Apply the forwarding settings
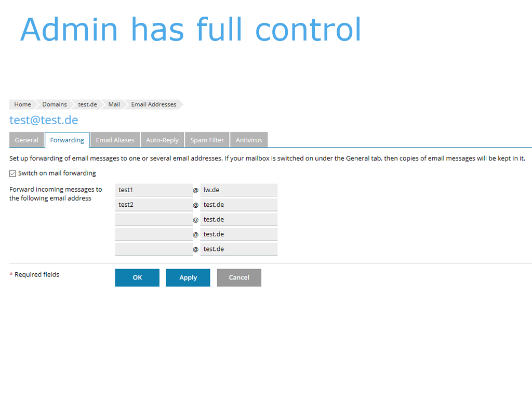The height and width of the screenshot is (399, 532). (x=188, y=277)
